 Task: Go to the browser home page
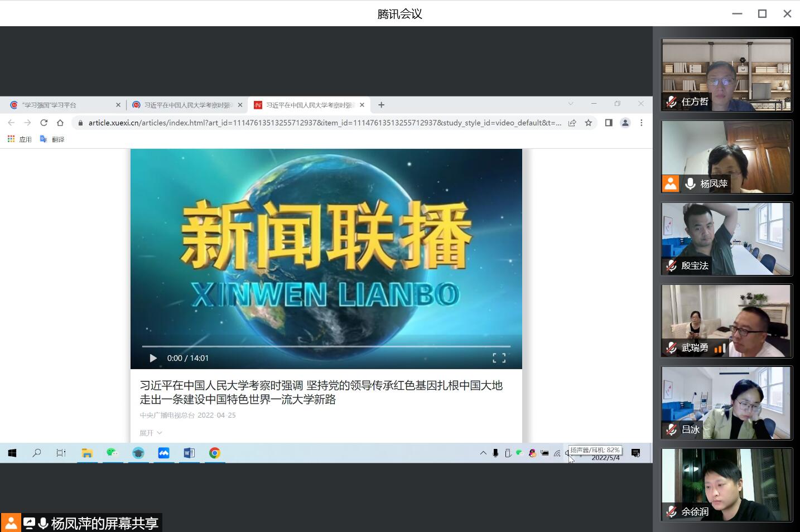tap(60, 123)
